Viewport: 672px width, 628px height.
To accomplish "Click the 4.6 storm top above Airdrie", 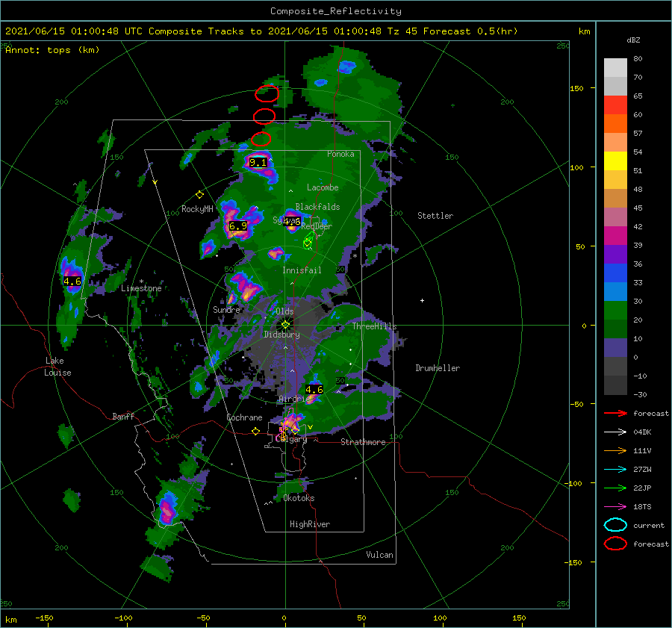I will 314,390.
